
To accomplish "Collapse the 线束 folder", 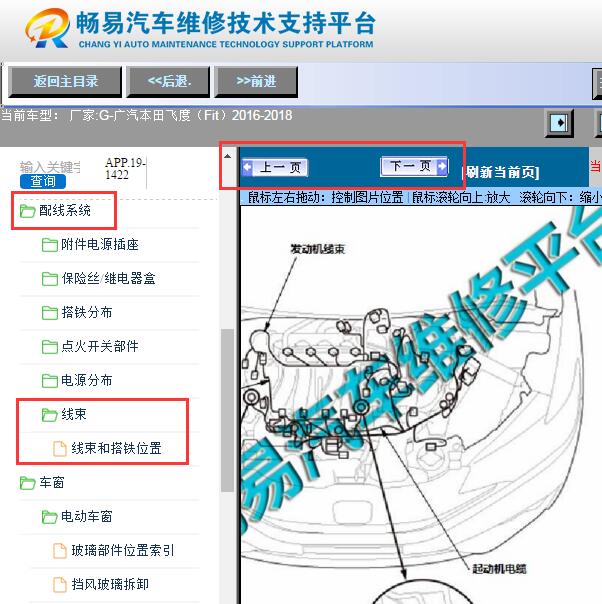I will pos(74,414).
